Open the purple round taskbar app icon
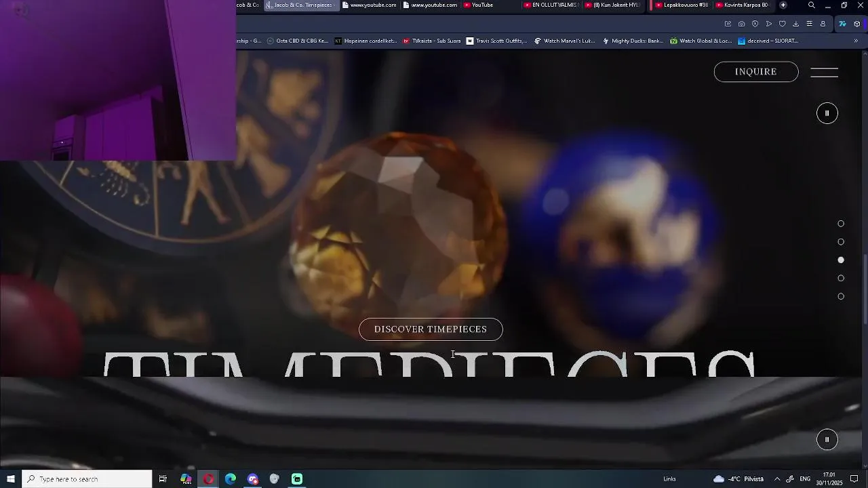The width and height of the screenshot is (868, 488). click(x=253, y=479)
